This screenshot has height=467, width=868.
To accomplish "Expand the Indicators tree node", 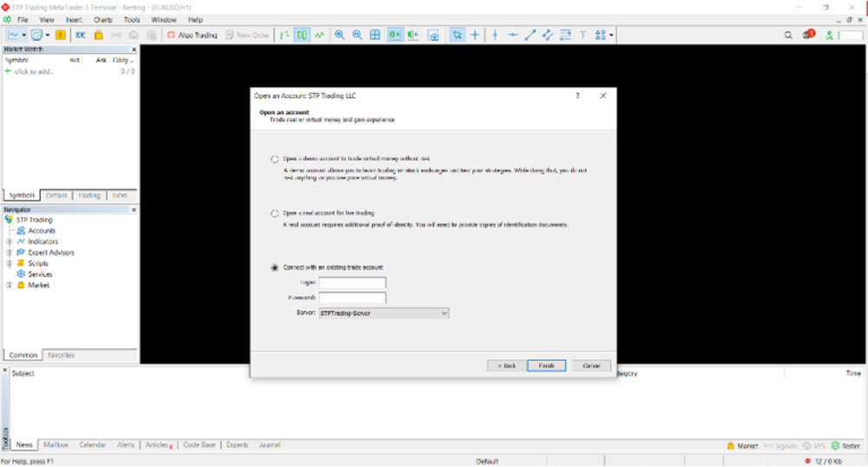I will tap(9, 242).
